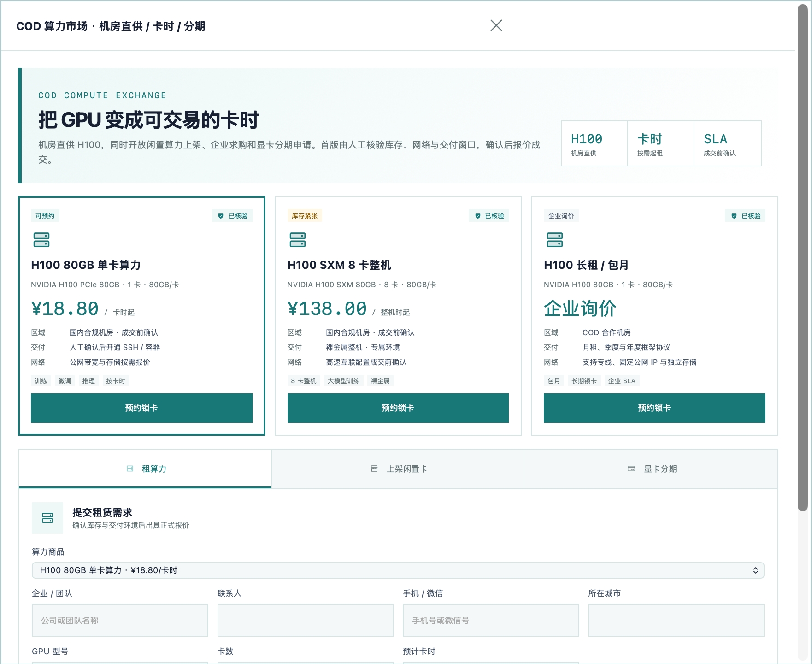Viewport: 812px width, 664px height.
Task: Click the 8 卡整机 tag
Action: tap(304, 381)
